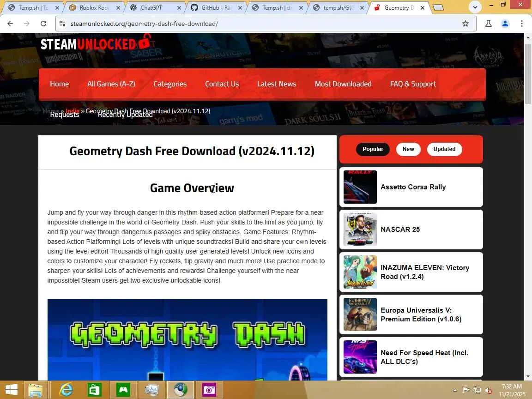Click the browser globe taskbar icon
The image size is (532, 399).
[x=180, y=390]
